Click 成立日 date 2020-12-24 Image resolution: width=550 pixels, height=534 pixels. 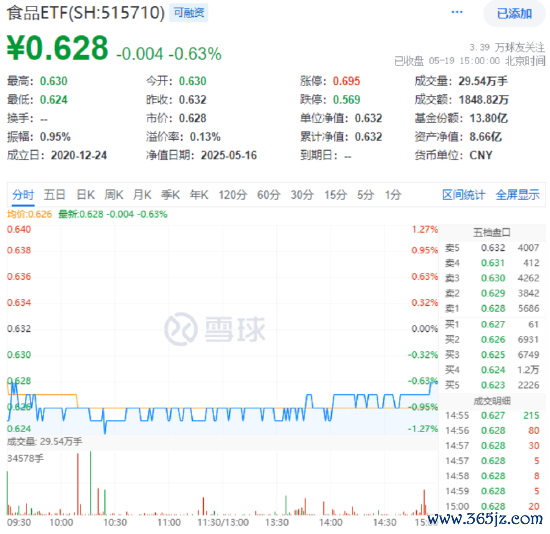(79, 155)
